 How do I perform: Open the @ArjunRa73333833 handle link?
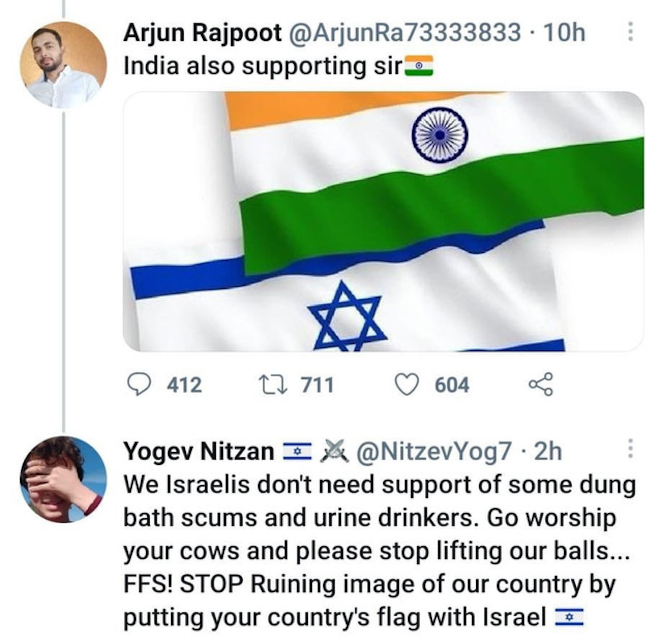pyautogui.click(x=404, y=33)
